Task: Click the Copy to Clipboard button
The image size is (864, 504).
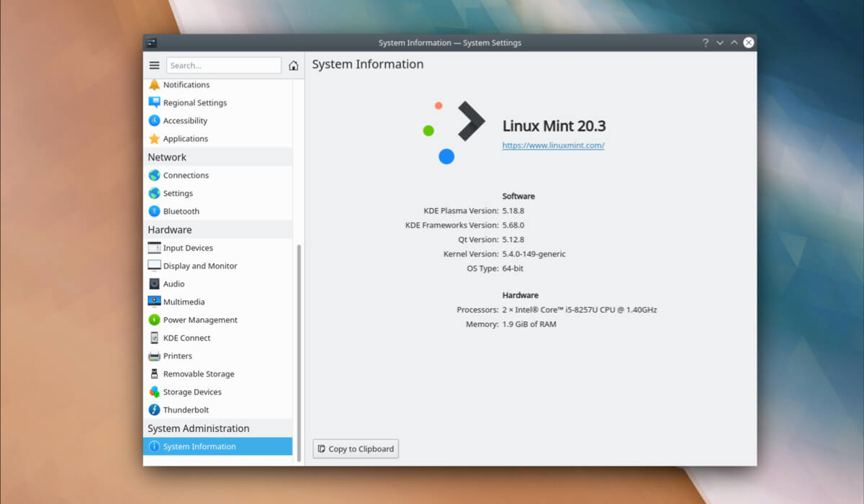Action: (356, 449)
